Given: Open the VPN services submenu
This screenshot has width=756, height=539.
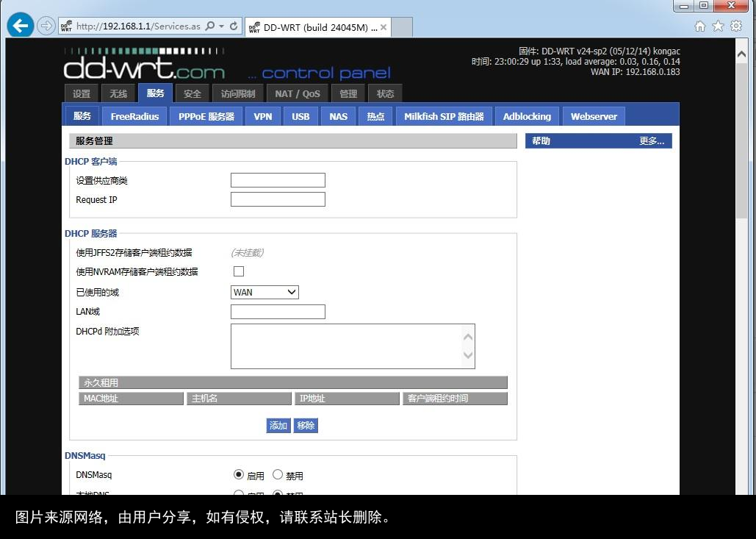Looking at the screenshot, I should click(262, 115).
